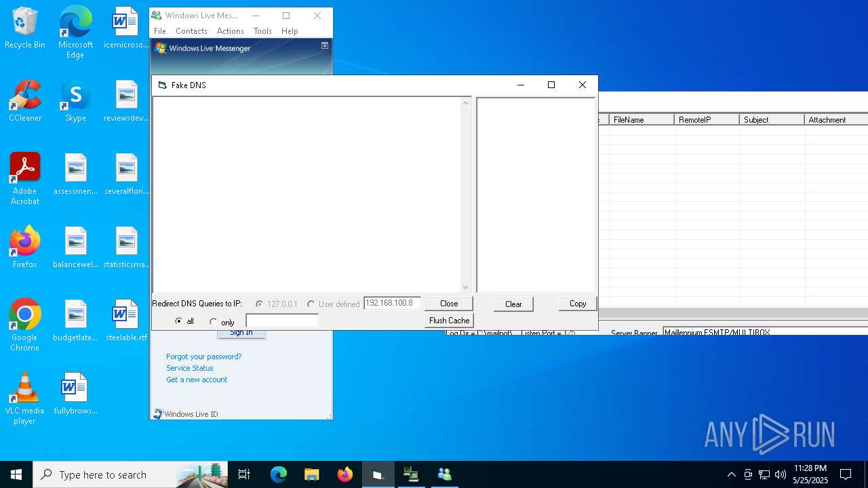
Task: Click the Fake DNS right results pane
Action: pos(536,195)
